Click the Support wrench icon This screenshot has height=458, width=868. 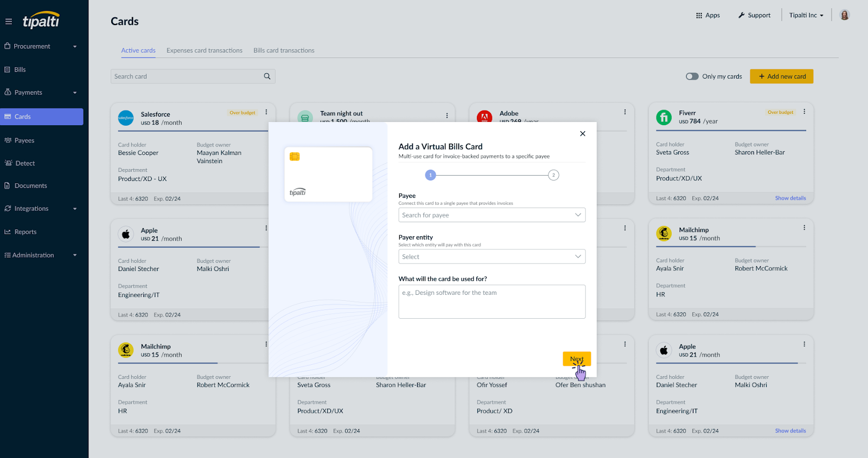[742, 15]
